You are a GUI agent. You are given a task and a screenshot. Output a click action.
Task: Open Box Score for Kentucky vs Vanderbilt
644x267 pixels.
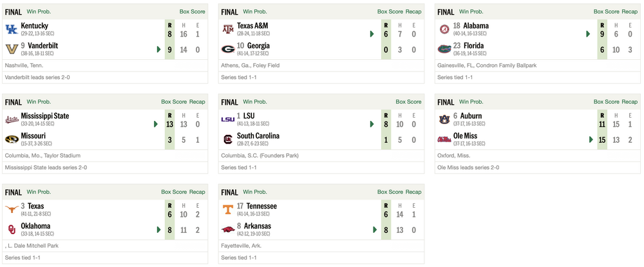coord(193,12)
